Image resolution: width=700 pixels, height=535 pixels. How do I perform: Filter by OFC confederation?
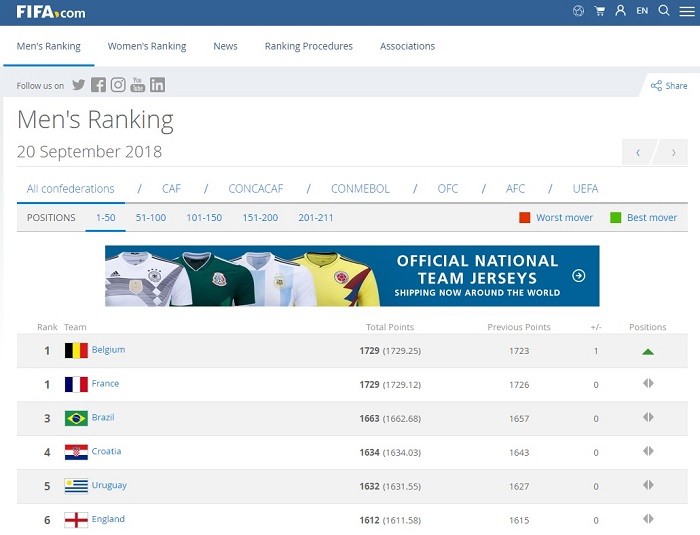tap(448, 189)
